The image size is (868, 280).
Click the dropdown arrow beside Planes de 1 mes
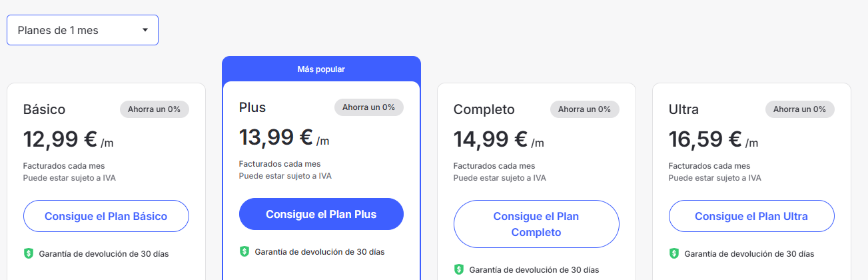click(x=145, y=30)
